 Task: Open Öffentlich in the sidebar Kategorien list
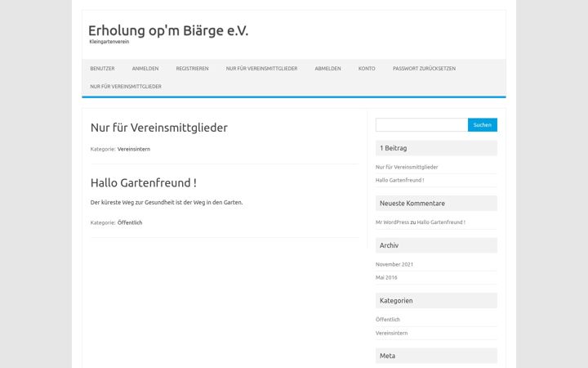[388, 320]
